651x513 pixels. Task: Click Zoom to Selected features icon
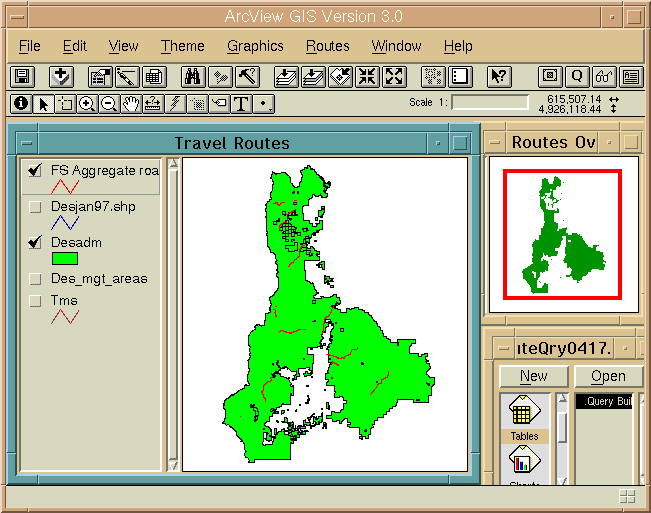tap(340, 77)
